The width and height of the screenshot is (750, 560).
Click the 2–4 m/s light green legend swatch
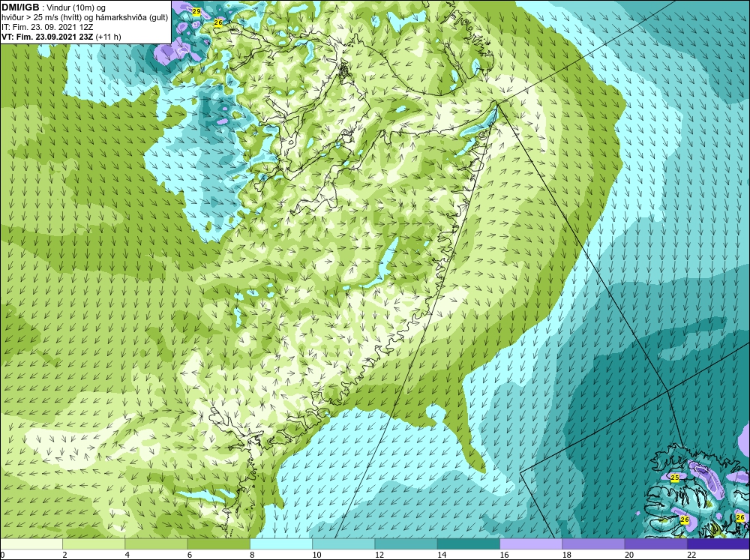coord(94,544)
